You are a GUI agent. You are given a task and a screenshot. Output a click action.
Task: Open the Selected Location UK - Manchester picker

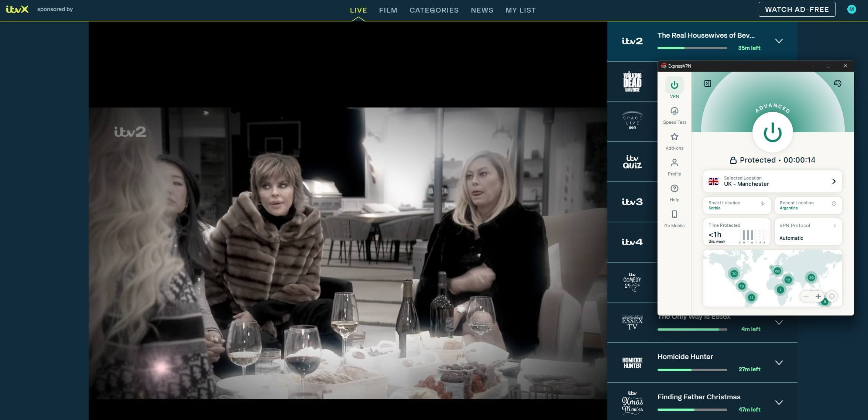point(772,181)
